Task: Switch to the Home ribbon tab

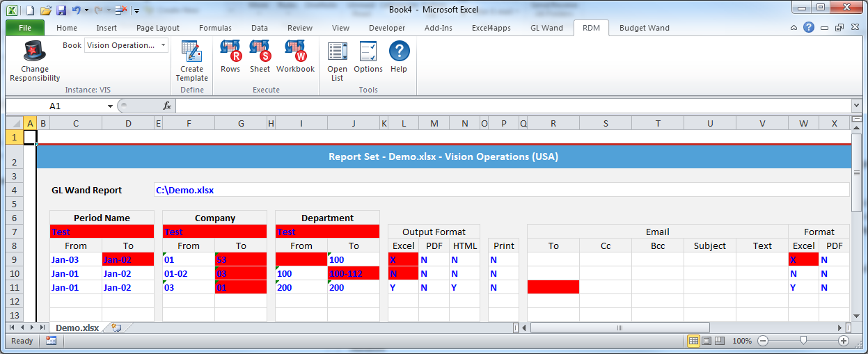Action: (67, 28)
